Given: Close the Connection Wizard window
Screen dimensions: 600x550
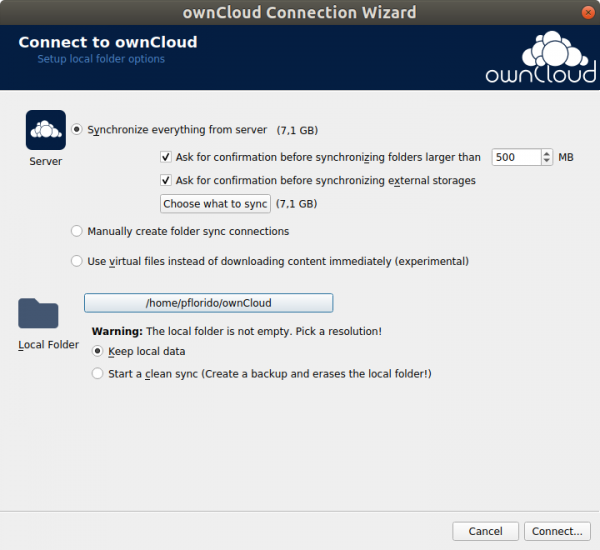Looking at the screenshot, I should 588,13.
